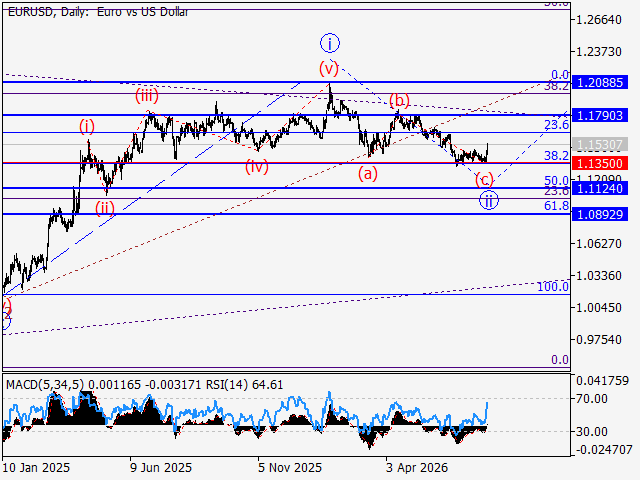Select the red (iv) wave label

257,167
